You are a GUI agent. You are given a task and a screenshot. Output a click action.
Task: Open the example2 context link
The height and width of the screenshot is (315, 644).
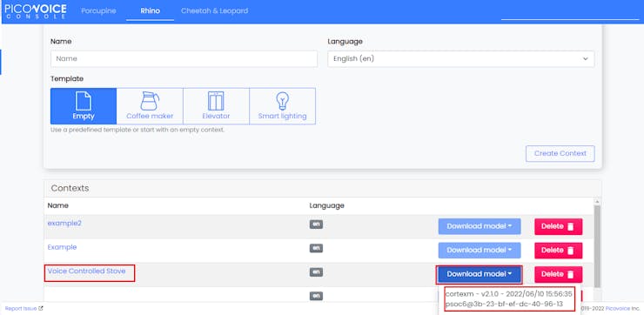coord(64,224)
